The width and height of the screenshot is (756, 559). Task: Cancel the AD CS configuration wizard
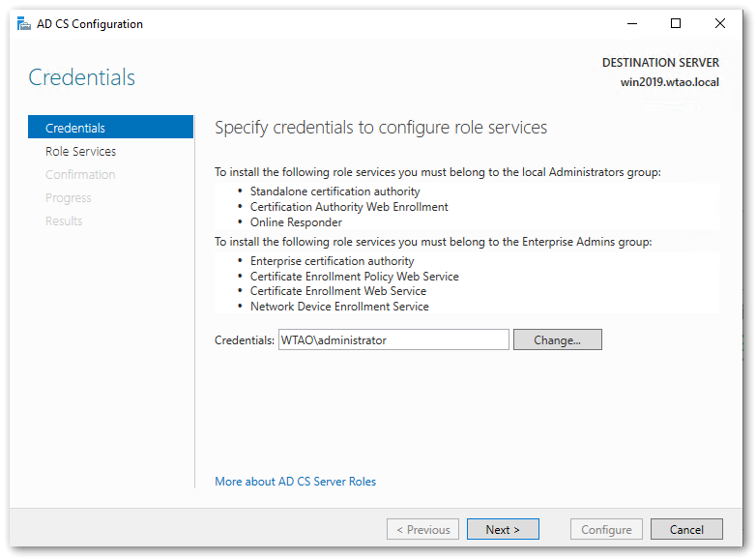[686, 530]
